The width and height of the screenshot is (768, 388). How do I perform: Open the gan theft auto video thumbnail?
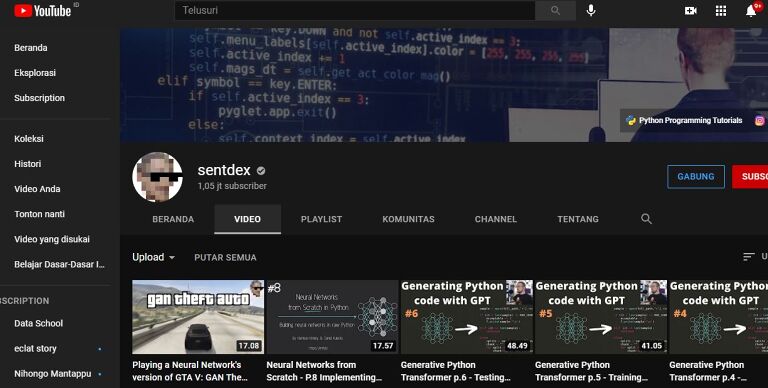198,316
